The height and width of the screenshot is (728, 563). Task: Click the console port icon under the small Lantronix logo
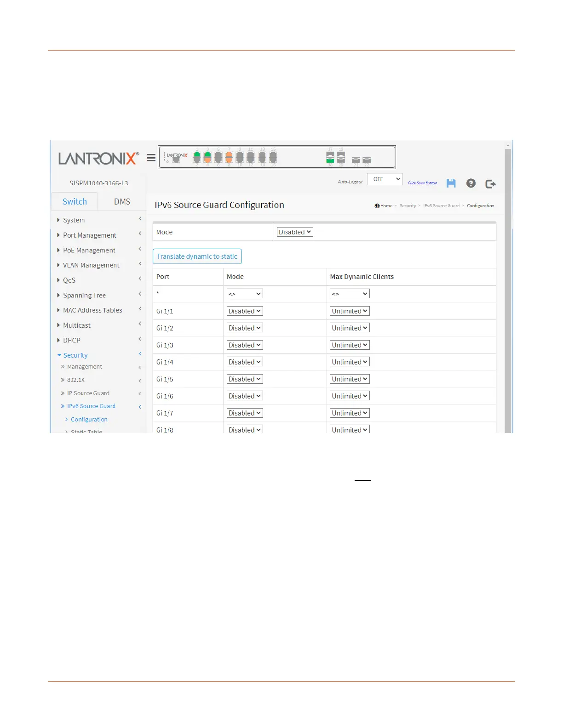click(x=176, y=160)
